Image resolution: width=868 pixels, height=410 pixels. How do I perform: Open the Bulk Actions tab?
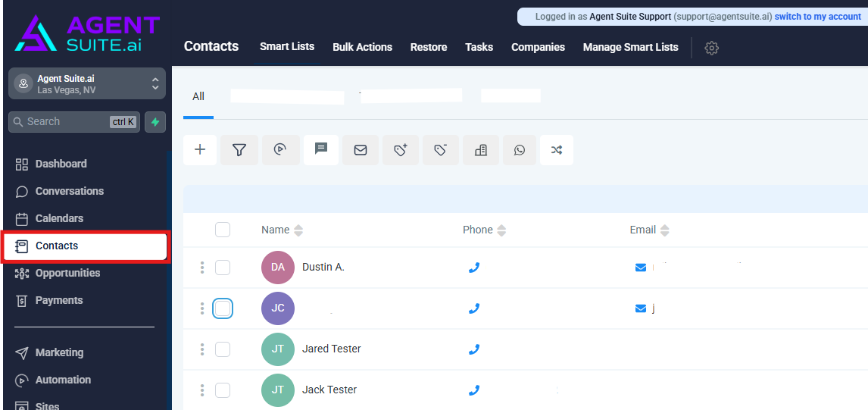pyautogui.click(x=363, y=47)
